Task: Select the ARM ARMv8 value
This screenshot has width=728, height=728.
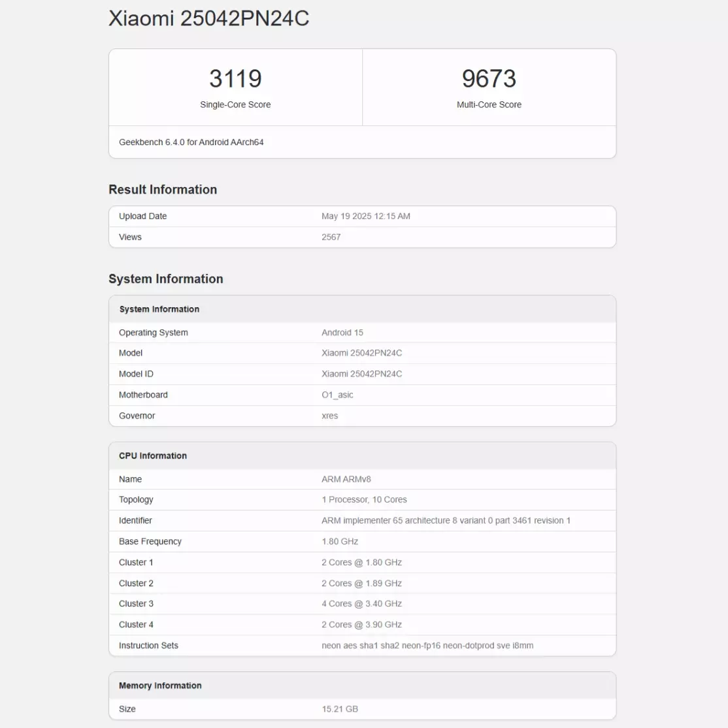Action: 346,479
